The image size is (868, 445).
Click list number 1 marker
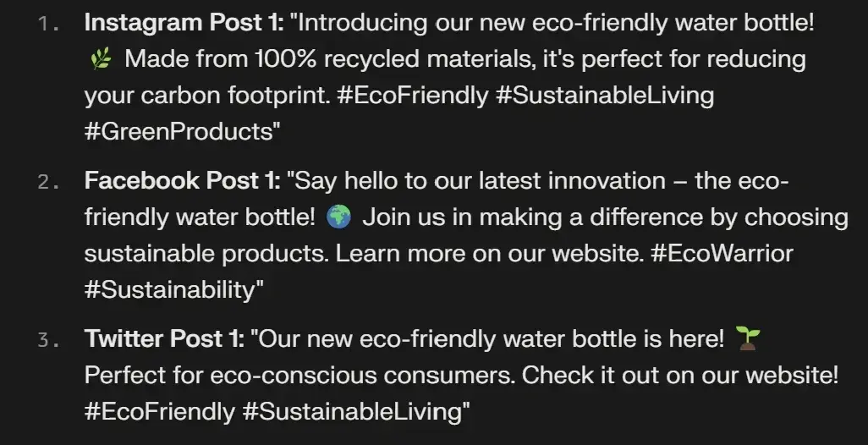click(x=48, y=24)
